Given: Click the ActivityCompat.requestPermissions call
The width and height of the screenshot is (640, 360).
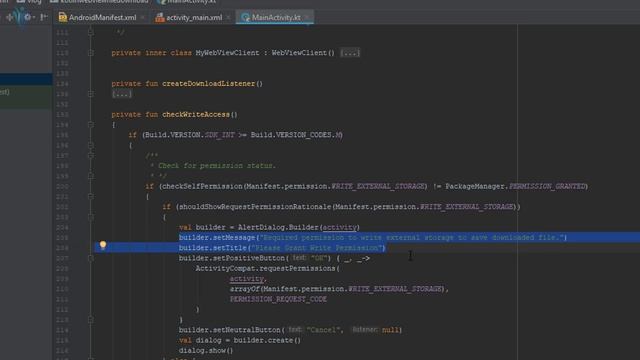Looking at the screenshot, I should pyautogui.click(x=266, y=268).
